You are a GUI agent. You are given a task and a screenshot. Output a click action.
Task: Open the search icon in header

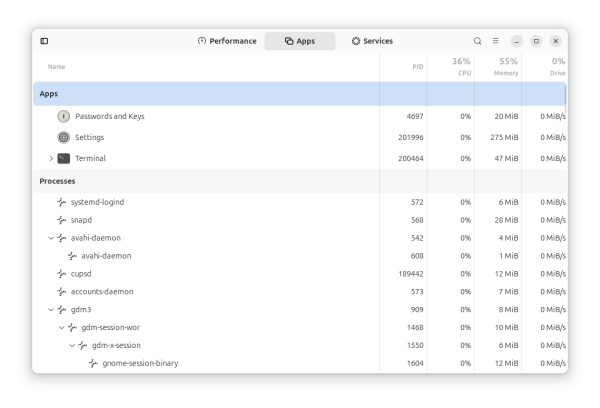point(477,41)
